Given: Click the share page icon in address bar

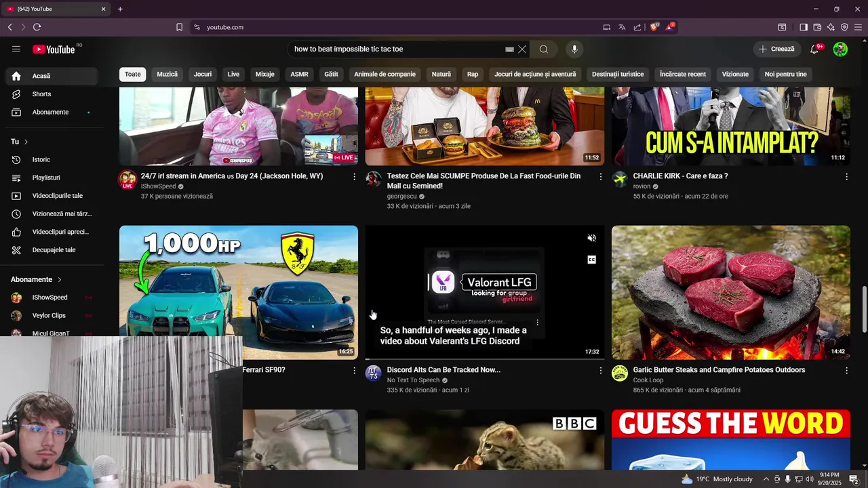Looking at the screenshot, I should tap(637, 27).
